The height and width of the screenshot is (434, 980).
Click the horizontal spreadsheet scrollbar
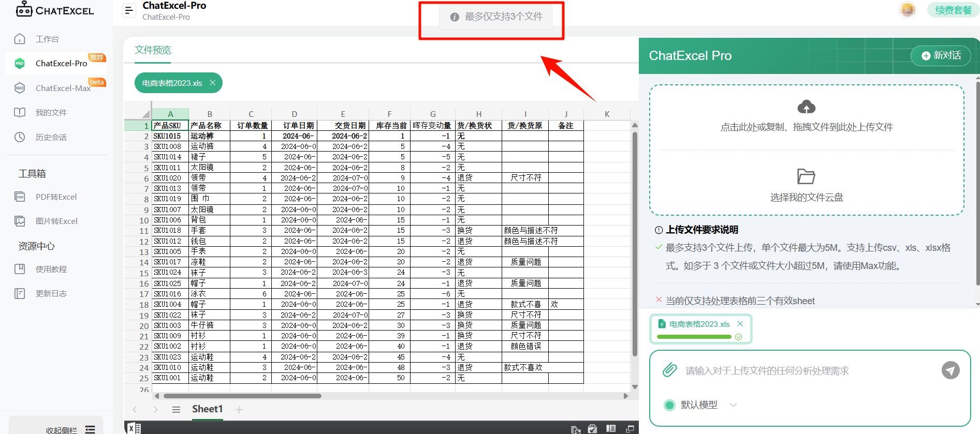click(242, 396)
